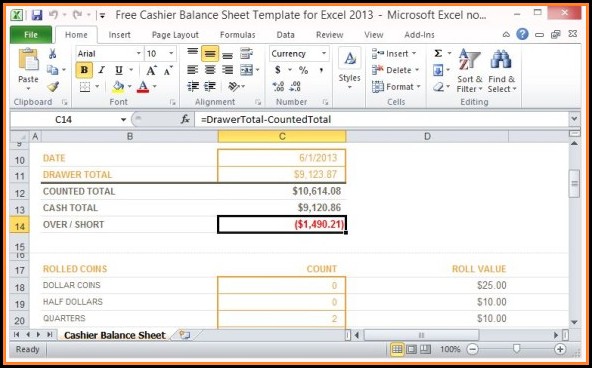The image size is (592, 368).
Task: Increase indent in Alignment group
Action: [210, 87]
